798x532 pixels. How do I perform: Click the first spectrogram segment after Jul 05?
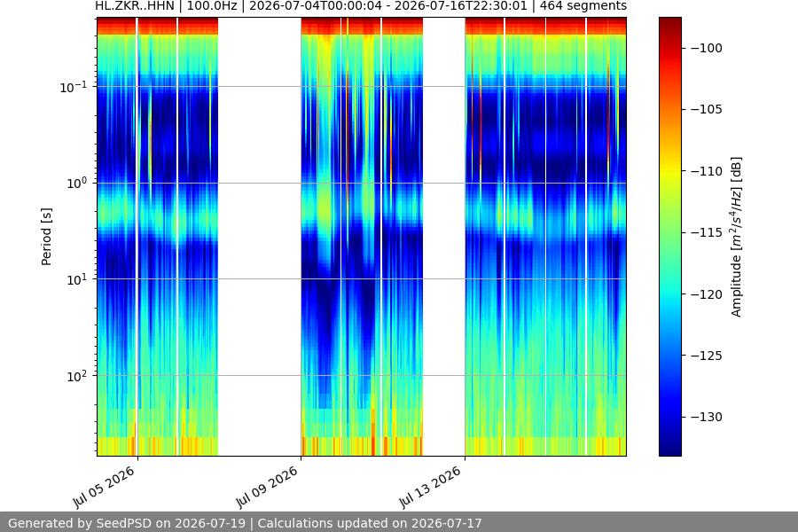tap(157, 237)
